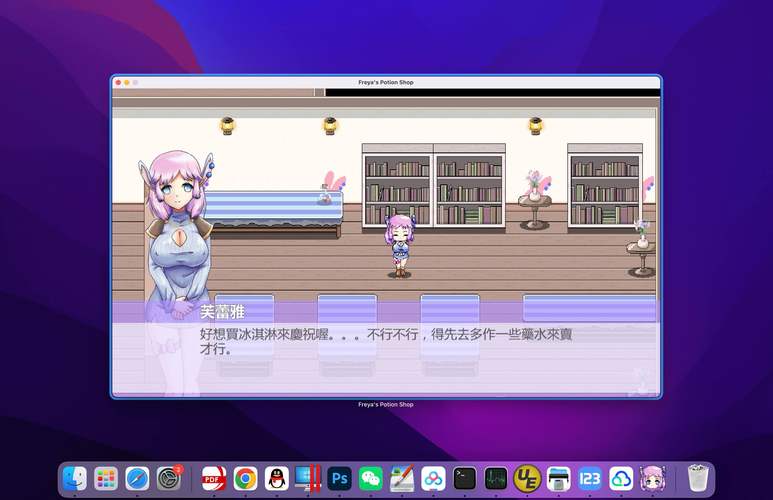The height and width of the screenshot is (500, 773).
Task: Open the image paintbrush app in Dock
Action: [x=402, y=478]
